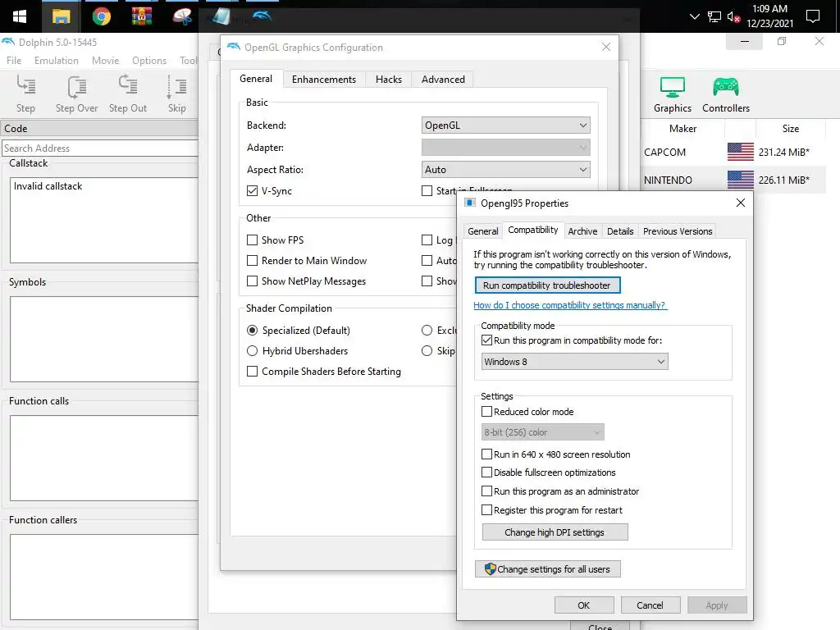The width and height of the screenshot is (840, 630).
Task: Open Dolphin File menu
Action: pyautogui.click(x=14, y=61)
